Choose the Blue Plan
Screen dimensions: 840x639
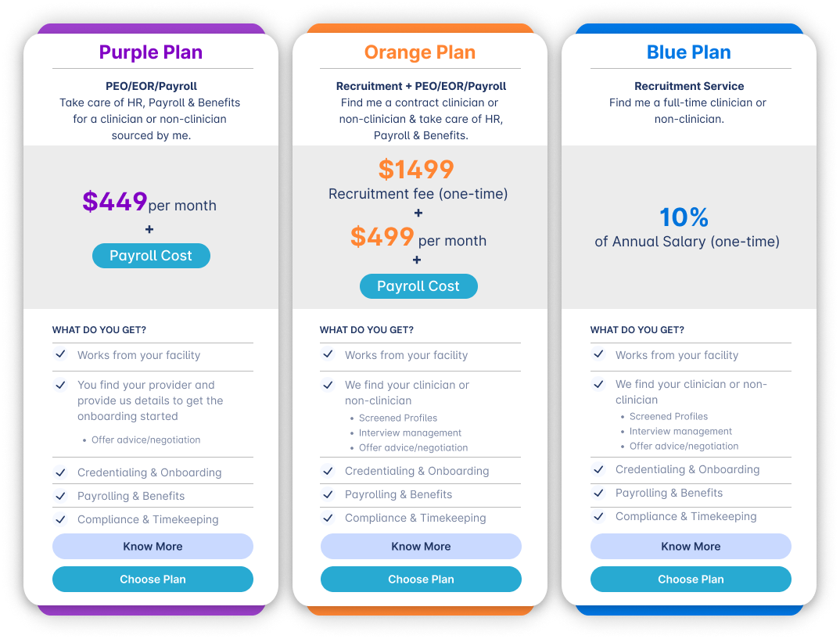coord(691,579)
